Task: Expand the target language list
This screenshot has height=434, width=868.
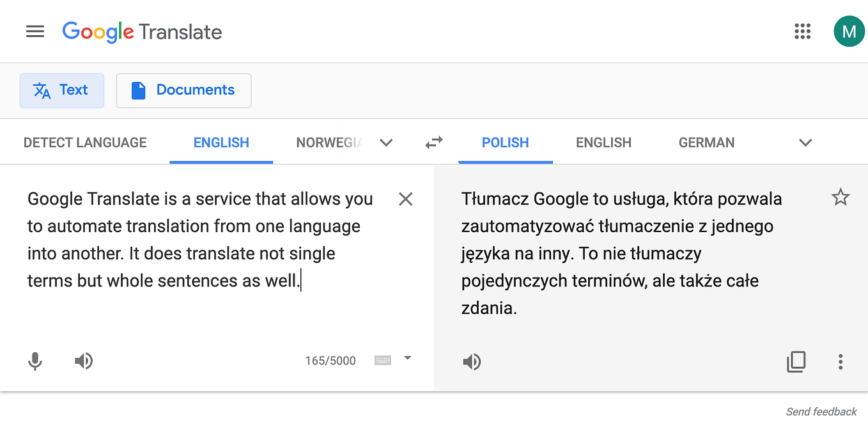Action: pos(805,143)
